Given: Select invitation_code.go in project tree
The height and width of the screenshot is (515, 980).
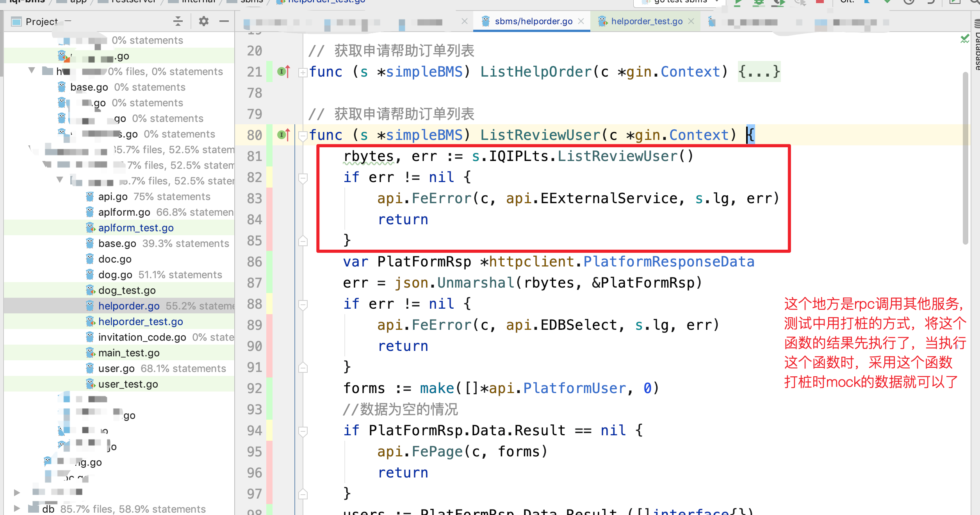Looking at the screenshot, I should [119, 337].
